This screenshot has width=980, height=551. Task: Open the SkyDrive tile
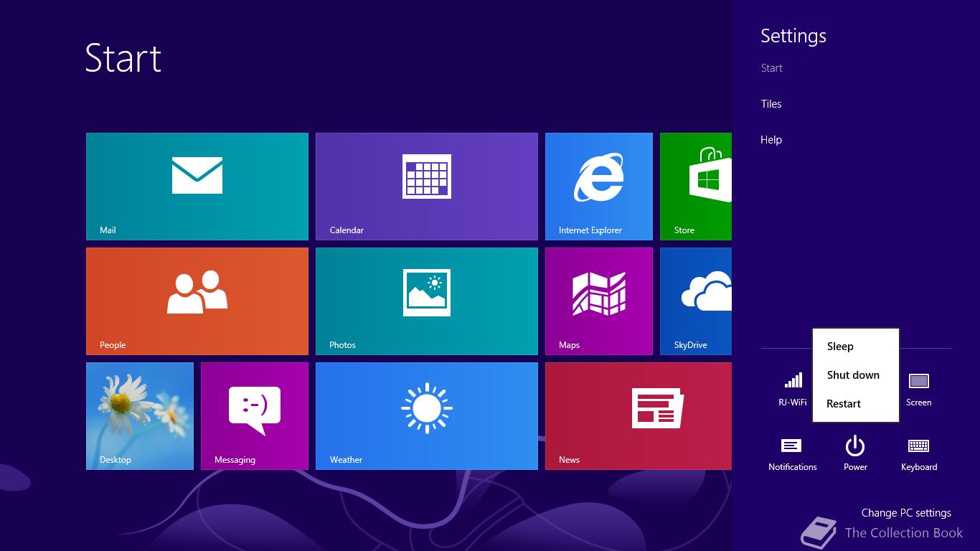(x=696, y=301)
